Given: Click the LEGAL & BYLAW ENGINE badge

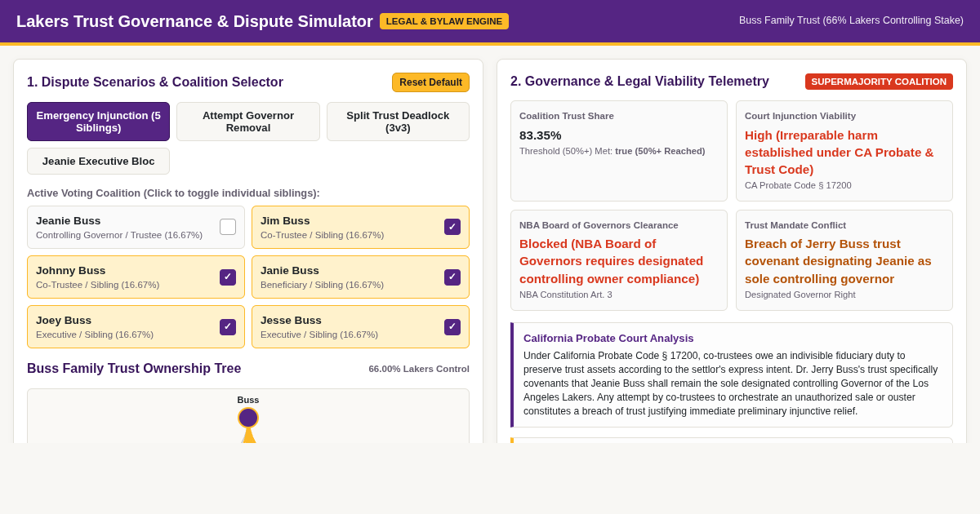Looking at the screenshot, I should [x=444, y=21].
